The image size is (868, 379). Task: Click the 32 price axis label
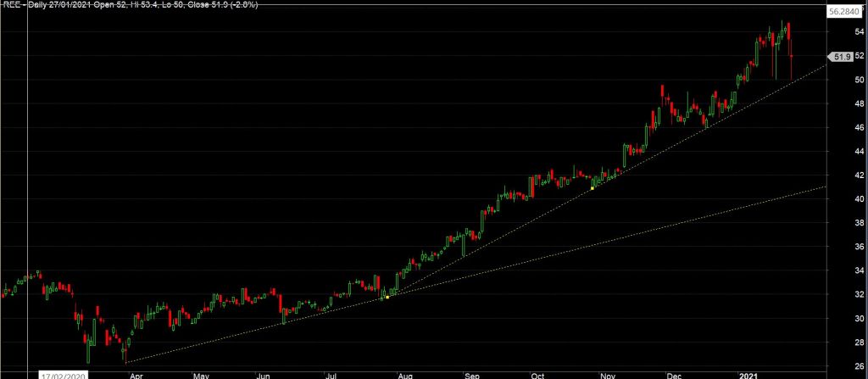860,294
